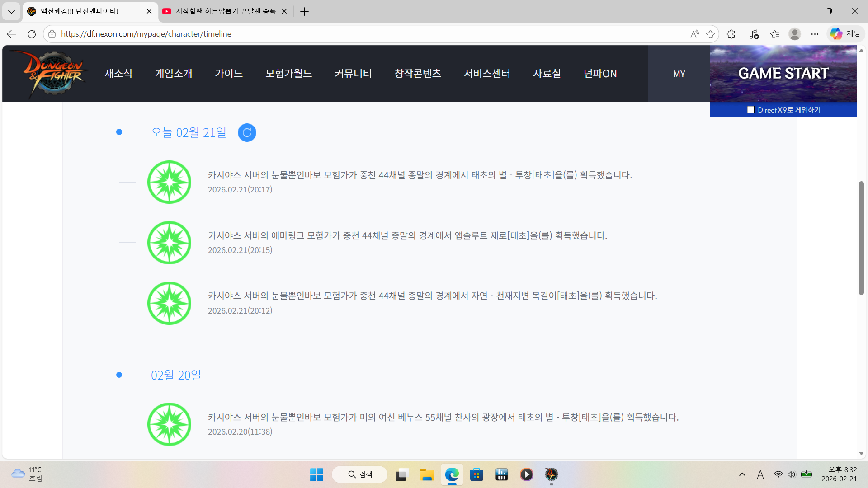Add this page to favorites using the star icon
This screenshot has width=868, height=488.
[x=711, y=34]
